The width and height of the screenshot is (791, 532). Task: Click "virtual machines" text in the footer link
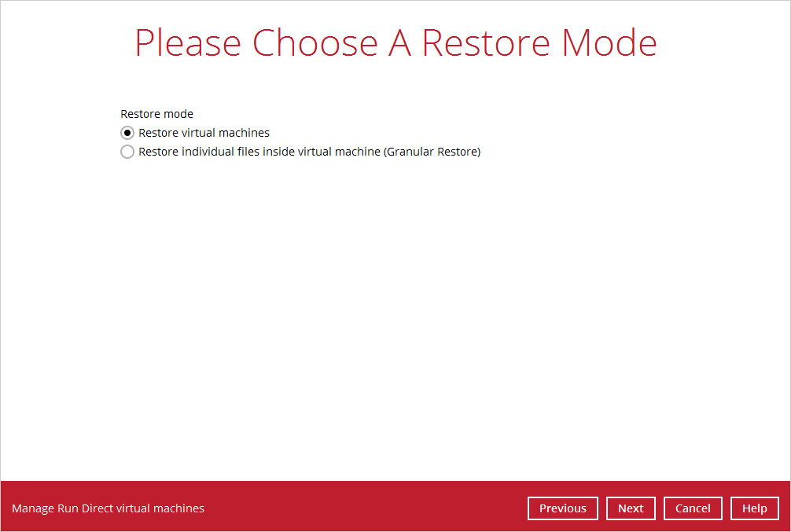[x=160, y=508]
